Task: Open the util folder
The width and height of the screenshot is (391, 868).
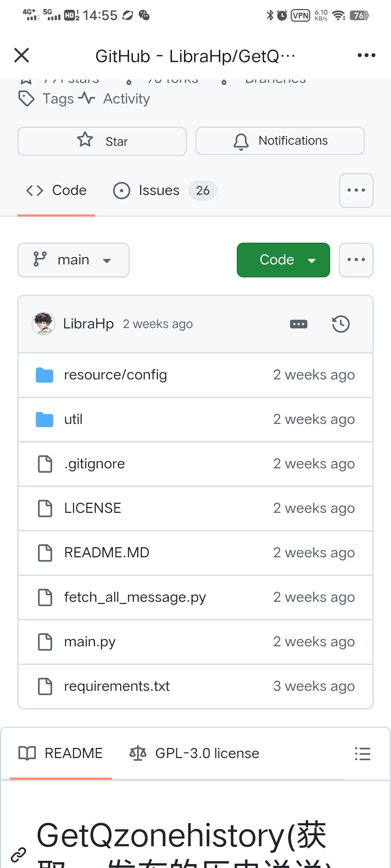Action: (73, 420)
